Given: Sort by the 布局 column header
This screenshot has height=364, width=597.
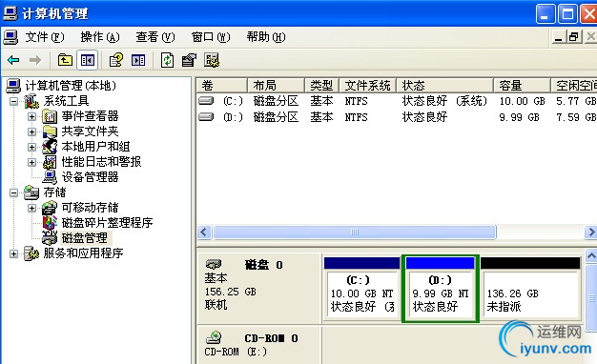Looking at the screenshot, I should coord(276,86).
